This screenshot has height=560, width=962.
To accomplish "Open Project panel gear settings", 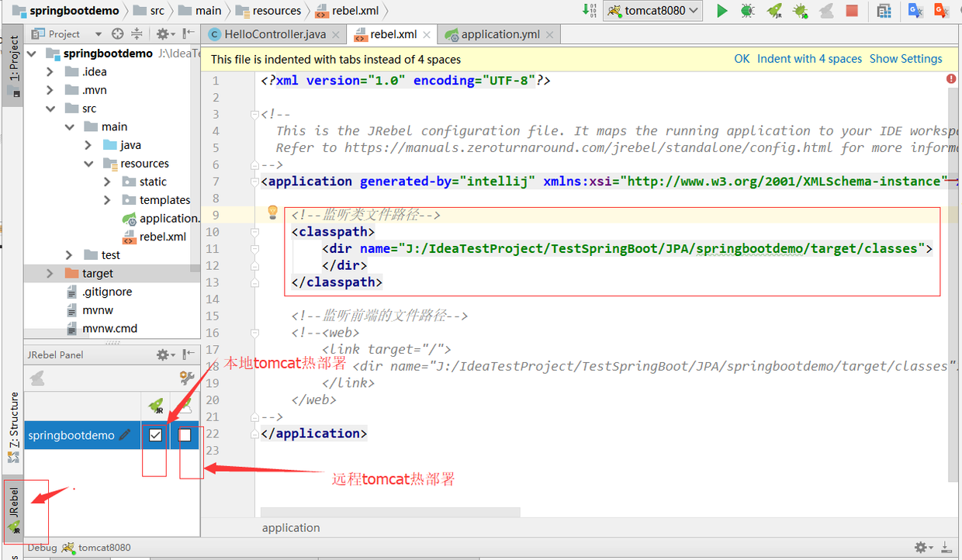I will point(164,33).
